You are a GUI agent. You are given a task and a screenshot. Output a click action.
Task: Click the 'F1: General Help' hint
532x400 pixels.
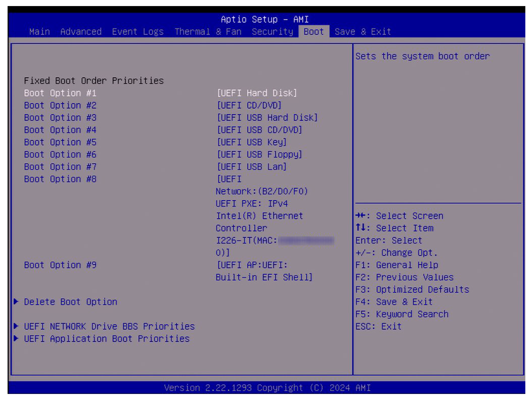397,265
